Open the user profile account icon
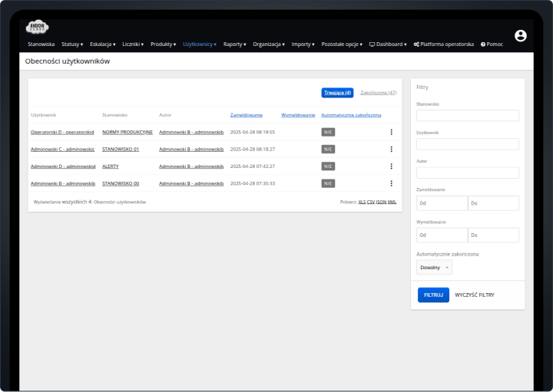The image size is (553, 392). click(521, 36)
